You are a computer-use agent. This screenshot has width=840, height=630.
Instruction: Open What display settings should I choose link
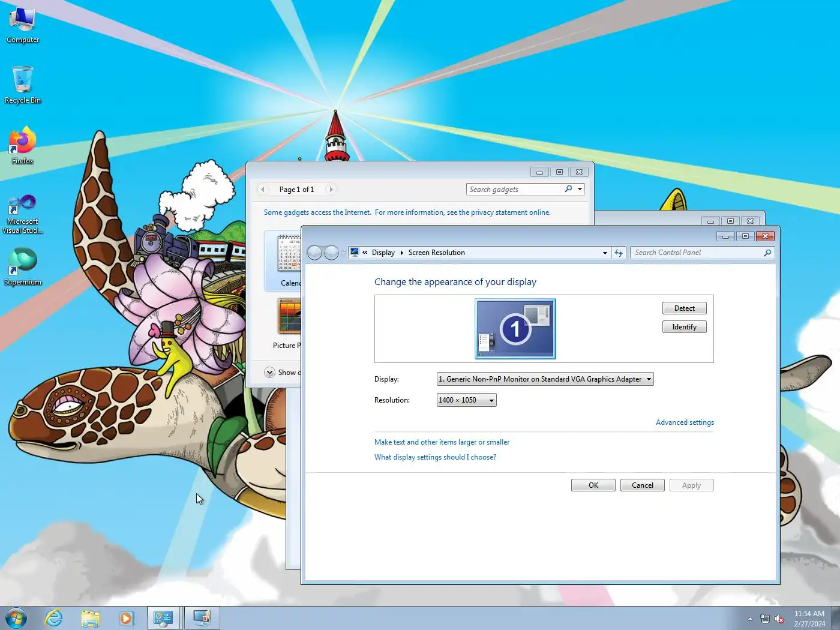coord(435,457)
